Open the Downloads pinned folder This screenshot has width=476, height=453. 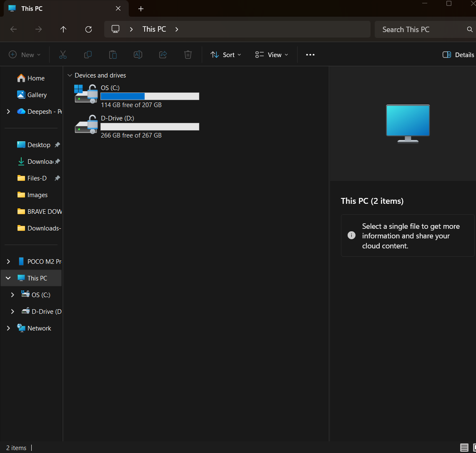coord(35,162)
